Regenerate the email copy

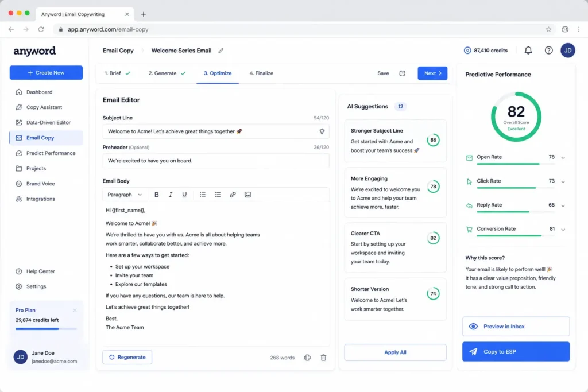pos(127,357)
